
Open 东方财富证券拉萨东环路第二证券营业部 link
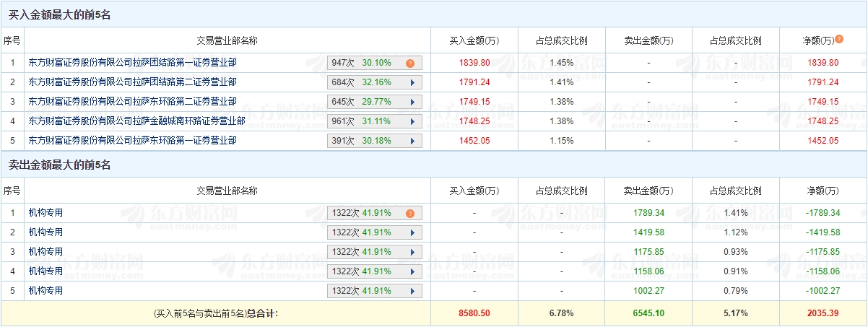(132, 102)
